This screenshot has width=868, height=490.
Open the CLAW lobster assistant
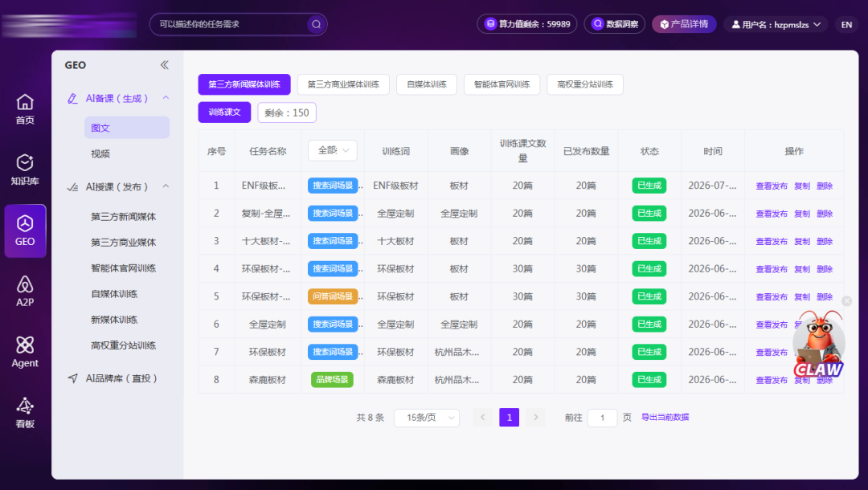coord(819,344)
